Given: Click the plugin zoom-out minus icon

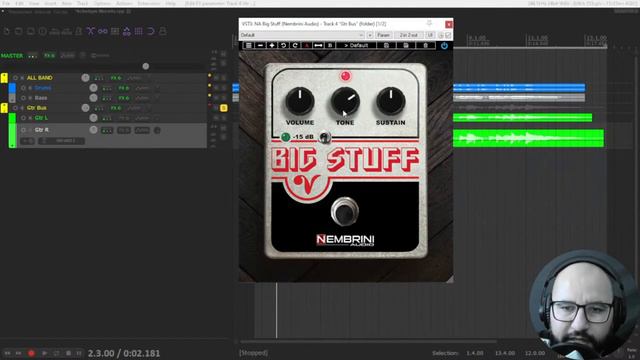Looking at the screenshot, I should click(x=260, y=45).
